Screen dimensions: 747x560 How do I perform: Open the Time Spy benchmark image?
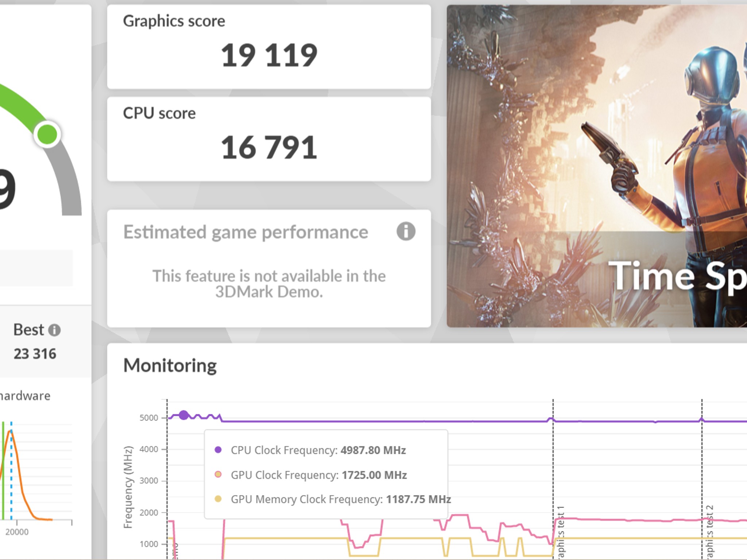[x=597, y=166]
